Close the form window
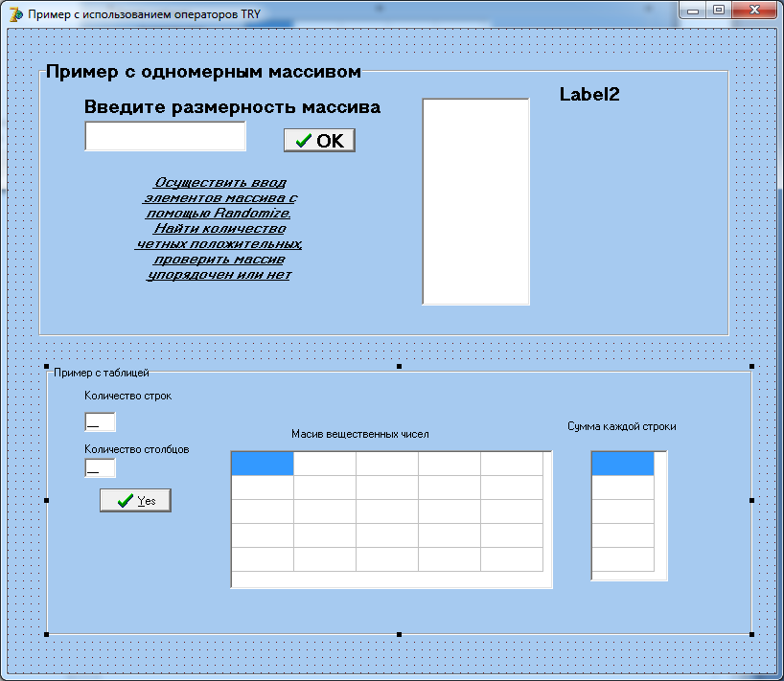 click(754, 10)
